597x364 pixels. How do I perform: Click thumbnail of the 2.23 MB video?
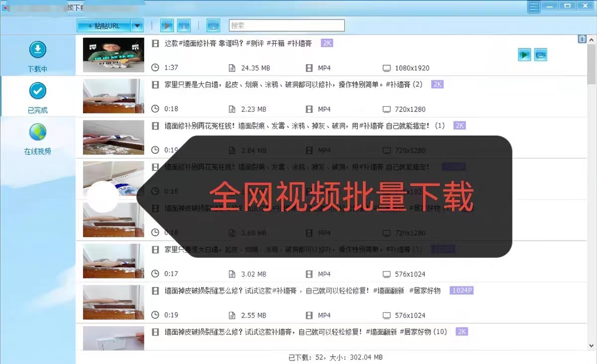[113, 96]
